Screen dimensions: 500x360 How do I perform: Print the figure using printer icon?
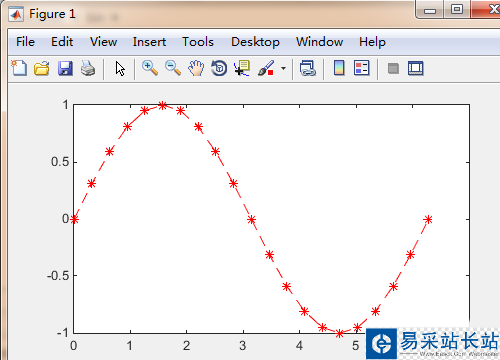tap(88, 68)
